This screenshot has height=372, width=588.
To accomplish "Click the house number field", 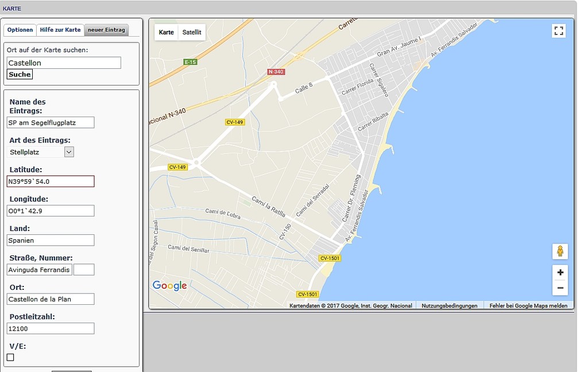I will click(x=84, y=270).
